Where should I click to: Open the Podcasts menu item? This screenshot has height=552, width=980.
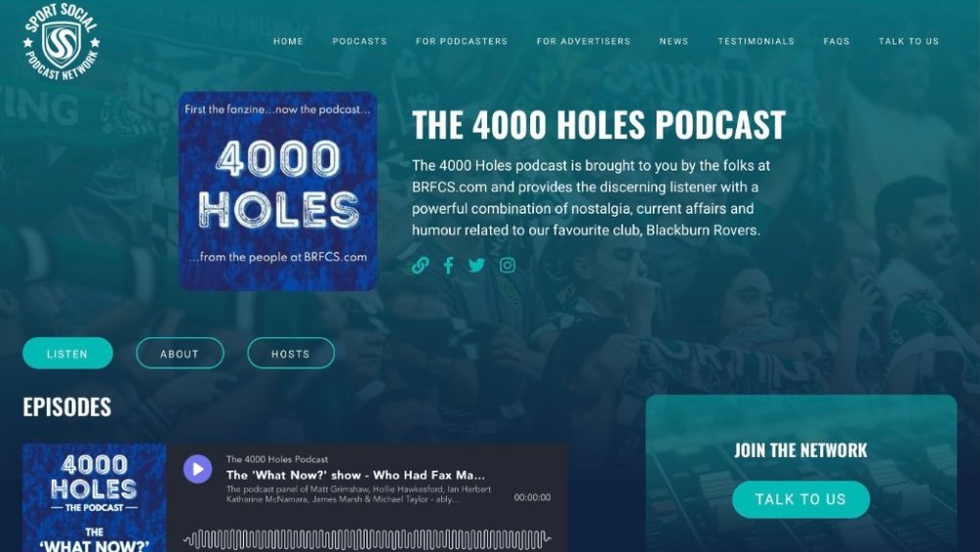[360, 41]
